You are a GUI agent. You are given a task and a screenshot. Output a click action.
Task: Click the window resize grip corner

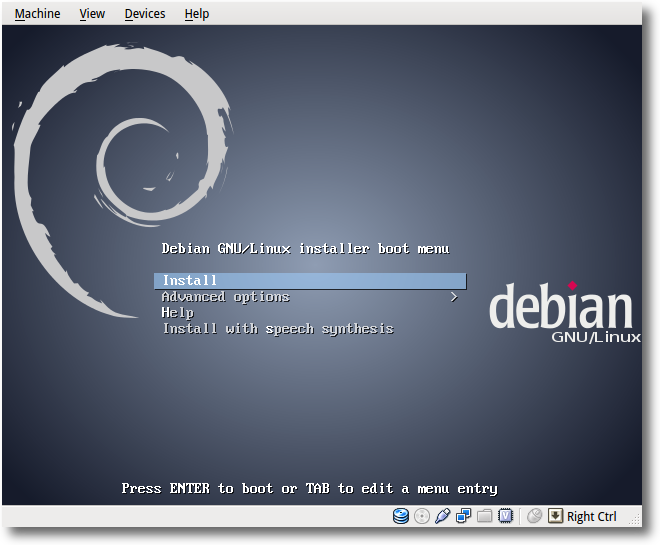coord(634,520)
